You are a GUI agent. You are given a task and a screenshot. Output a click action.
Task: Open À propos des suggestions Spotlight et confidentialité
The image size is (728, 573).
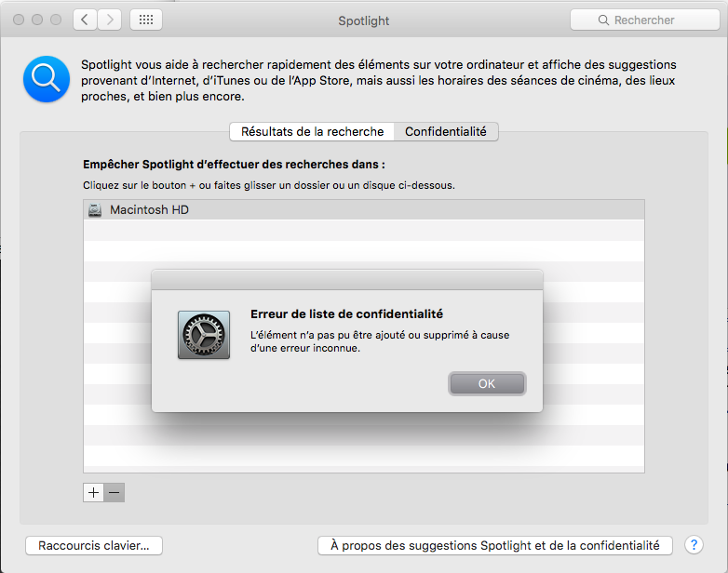pyautogui.click(x=495, y=546)
